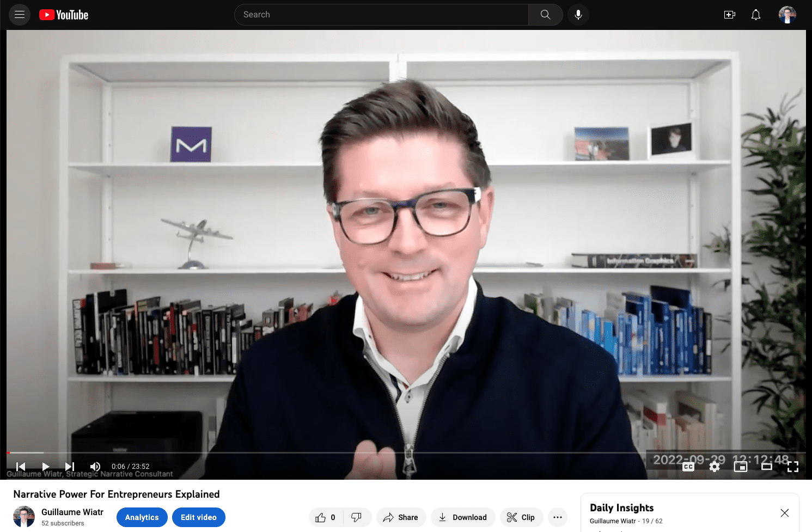Screen dimensions: 812x532
Task: Dislike the video
Action: coord(357,517)
